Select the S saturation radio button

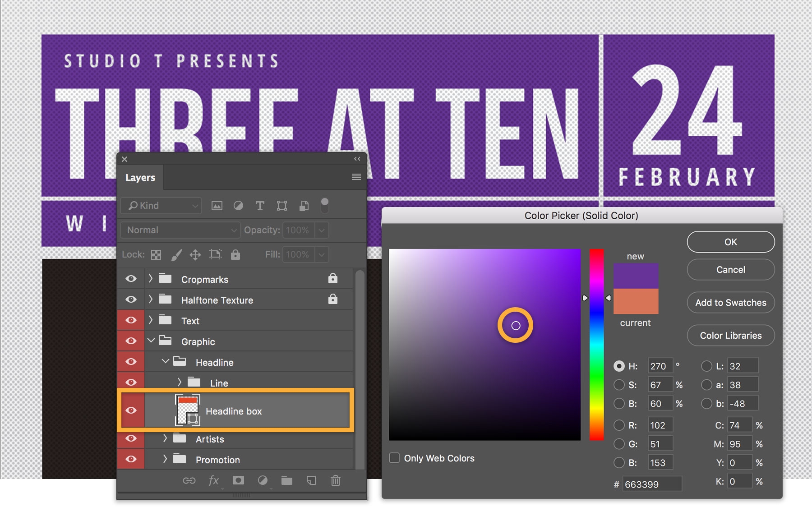click(619, 385)
